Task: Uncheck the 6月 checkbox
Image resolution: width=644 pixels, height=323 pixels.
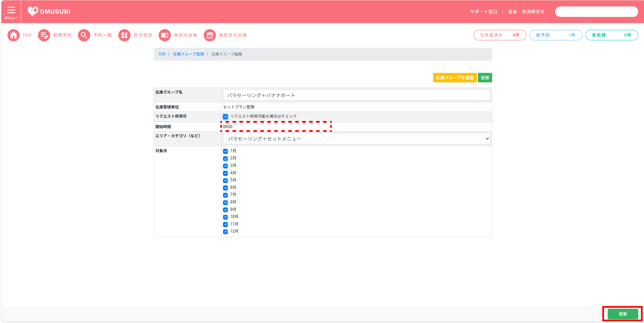Action: point(225,188)
